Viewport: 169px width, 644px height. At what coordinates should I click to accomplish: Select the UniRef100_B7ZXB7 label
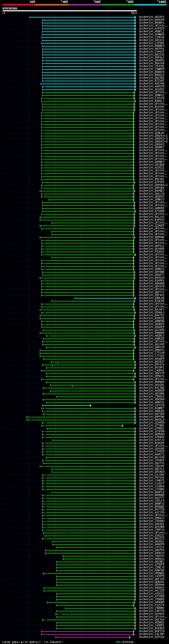152,81
